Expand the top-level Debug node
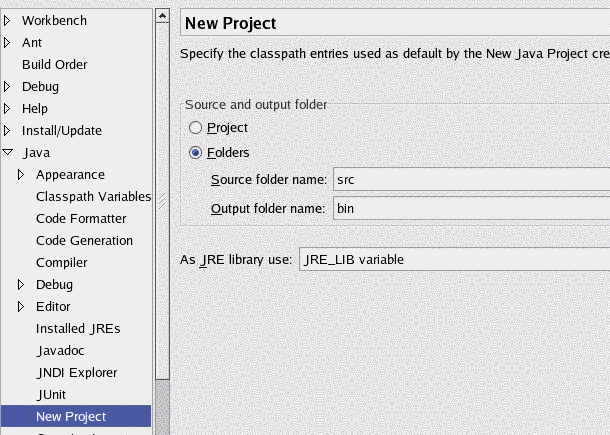 click(x=8, y=86)
